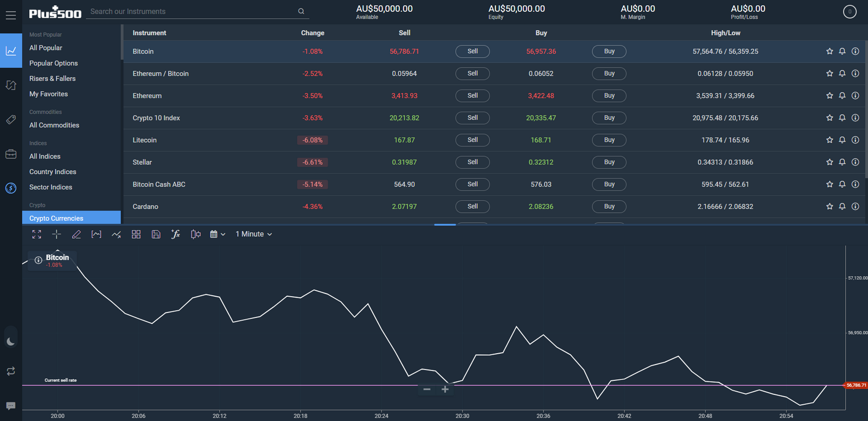
Task: Click Sell button for Bitcoin
Action: click(x=473, y=52)
